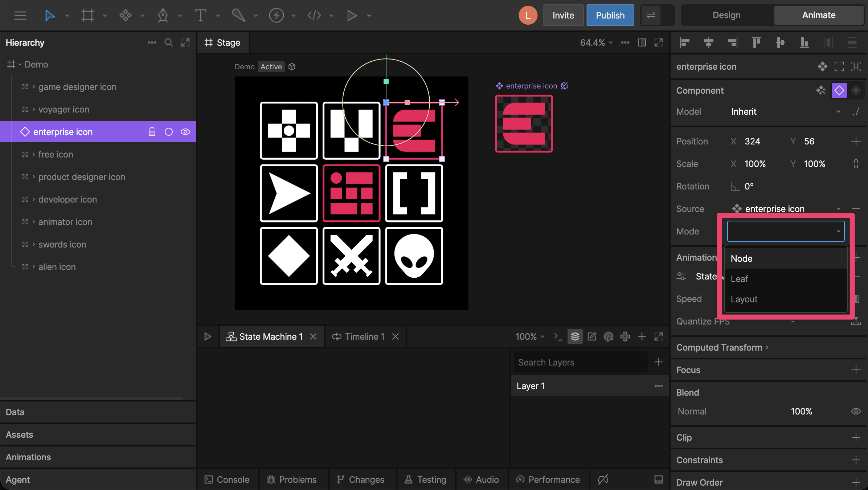Open the Agent panel
The height and width of the screenshot is (490, 868).
coord(98,480)
